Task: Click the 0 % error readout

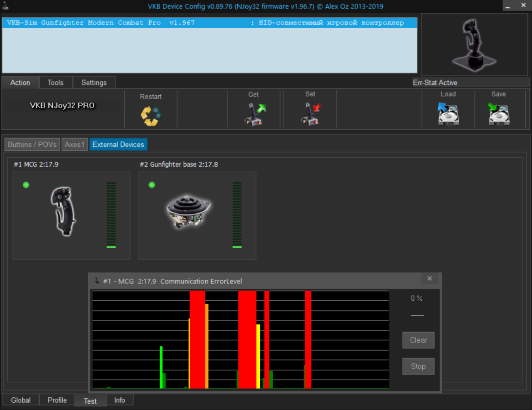Action: click(x=417, y=298)
